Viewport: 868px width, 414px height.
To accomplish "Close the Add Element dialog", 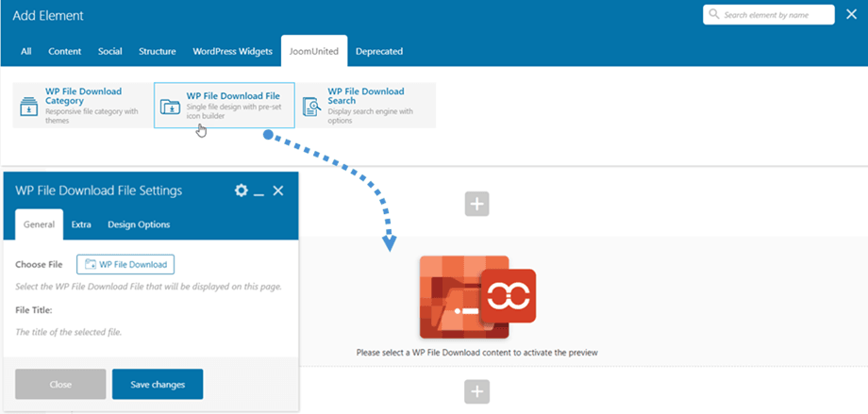I will click(851, 15).
